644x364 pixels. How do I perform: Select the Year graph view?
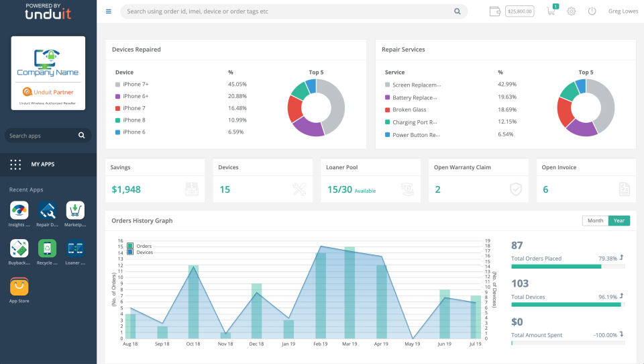click(619, 220)
